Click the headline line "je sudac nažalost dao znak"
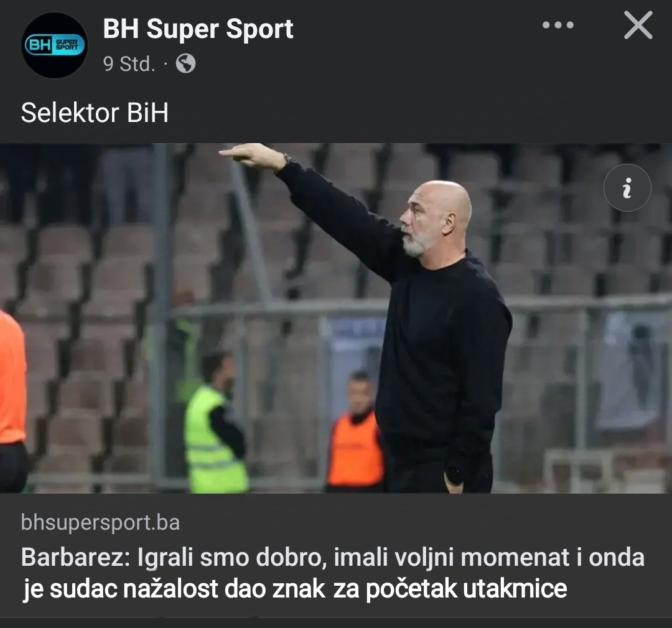 (174, 589)
